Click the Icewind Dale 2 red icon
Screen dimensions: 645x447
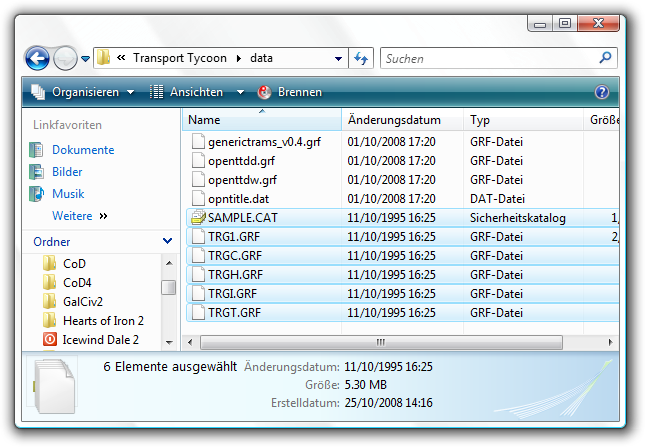click(x=50, y=339)
